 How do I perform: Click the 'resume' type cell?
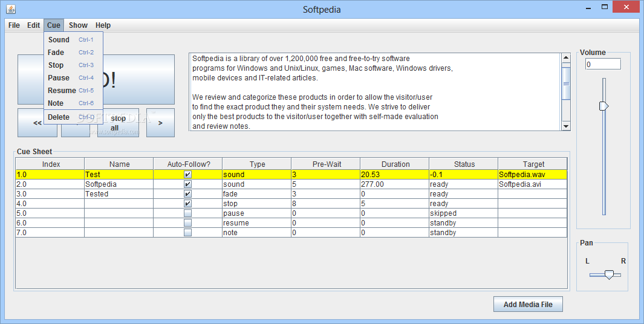pyautogui.click(x=257, y=223)
